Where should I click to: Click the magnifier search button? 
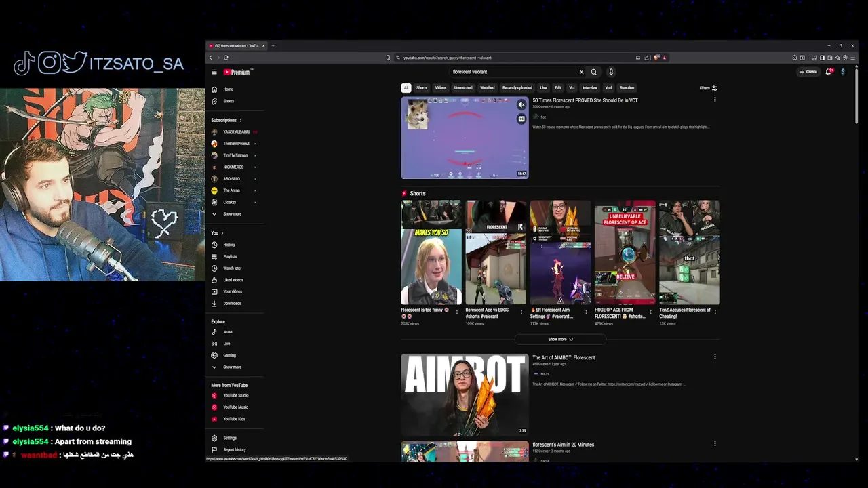point(594,72)
